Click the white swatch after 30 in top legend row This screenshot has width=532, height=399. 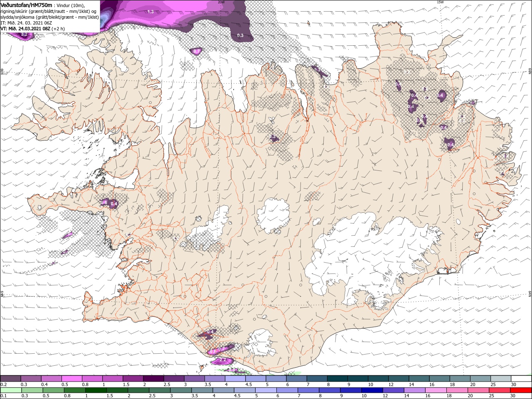tap(522, 379)
